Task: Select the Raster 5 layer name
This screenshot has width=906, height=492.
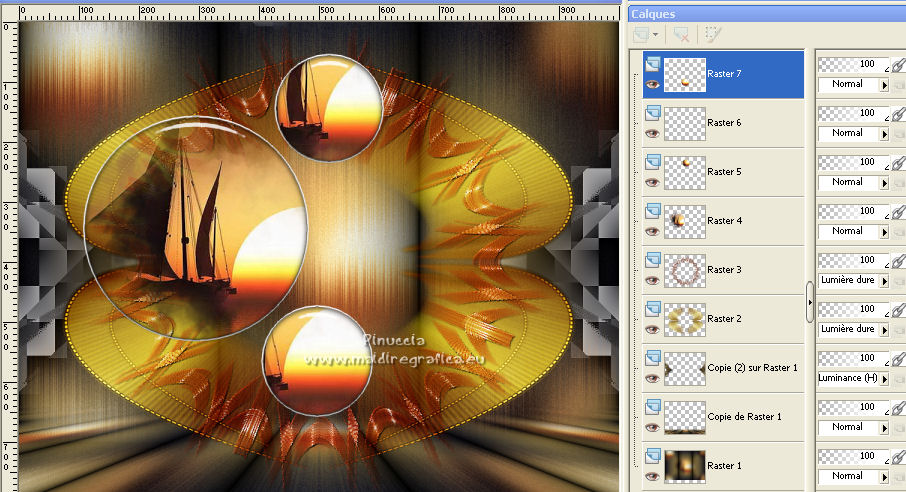Action: pyautogui.click(x=724, y=172)
